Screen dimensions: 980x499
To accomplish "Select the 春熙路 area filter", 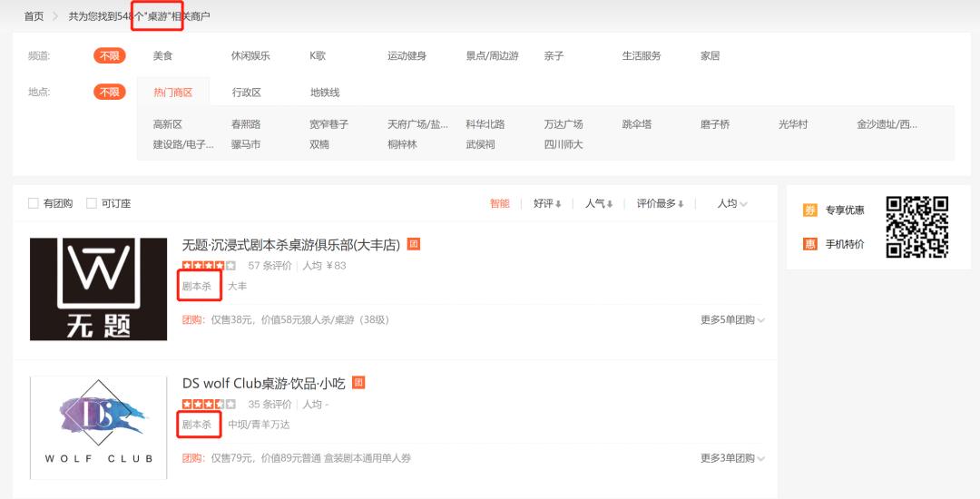I will click(246, 124).
